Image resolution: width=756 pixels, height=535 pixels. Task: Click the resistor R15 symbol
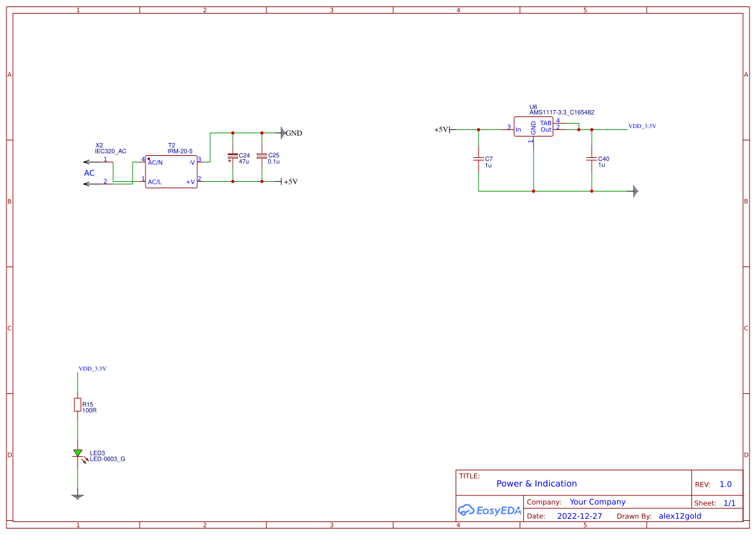(77, 405)
